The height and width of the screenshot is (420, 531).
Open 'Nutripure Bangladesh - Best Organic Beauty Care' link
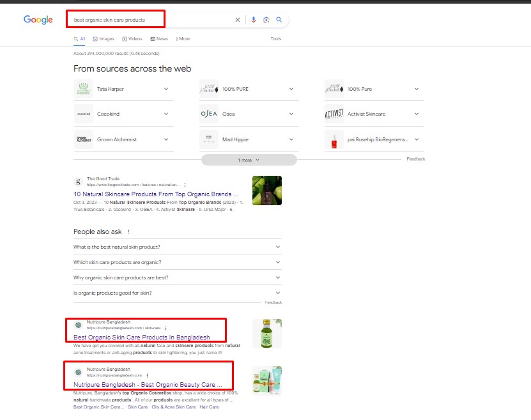pyautogui.click(x=148, y=384)
